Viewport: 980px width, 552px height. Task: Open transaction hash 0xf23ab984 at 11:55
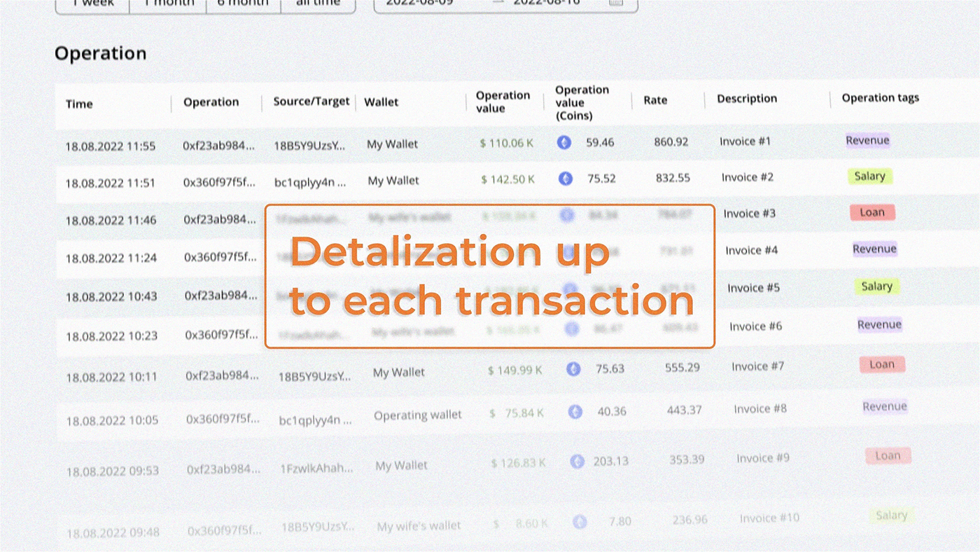click(x=218, y=145)
